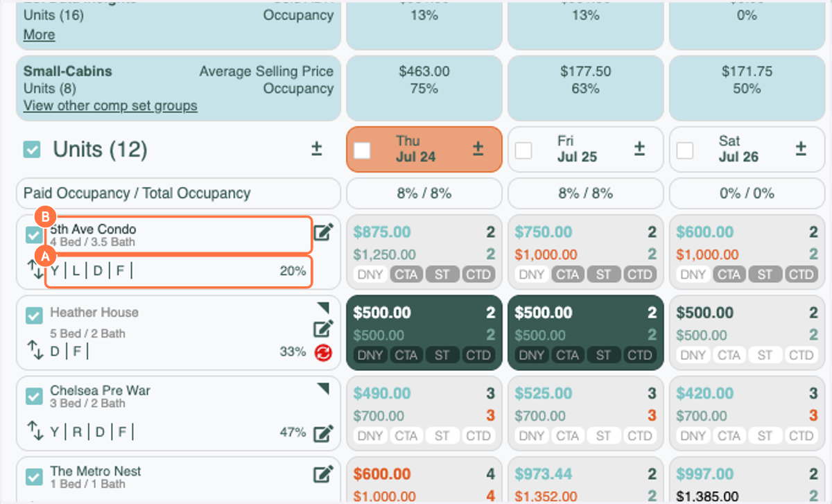
Task: Click $750.00 rate on Friday for 5th Ave Condo
Action: pos(544,232)
